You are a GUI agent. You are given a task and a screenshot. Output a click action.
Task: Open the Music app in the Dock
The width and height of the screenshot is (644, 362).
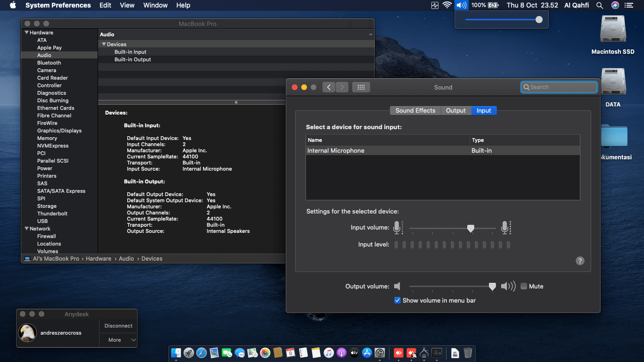(328, 353)
